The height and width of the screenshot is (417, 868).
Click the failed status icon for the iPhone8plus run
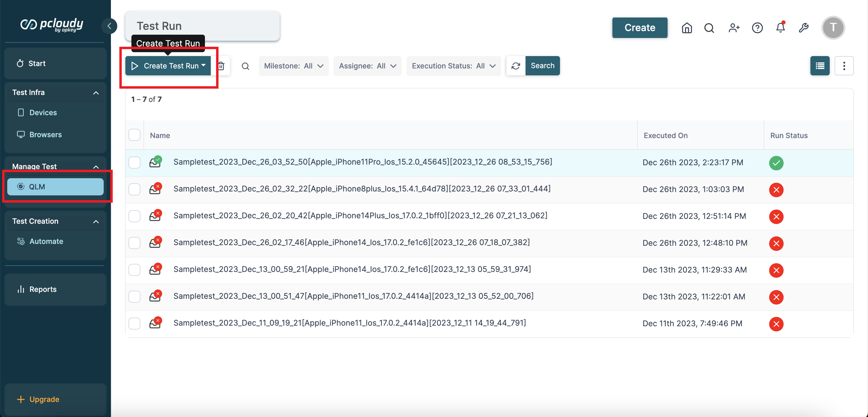click(776, 190)
